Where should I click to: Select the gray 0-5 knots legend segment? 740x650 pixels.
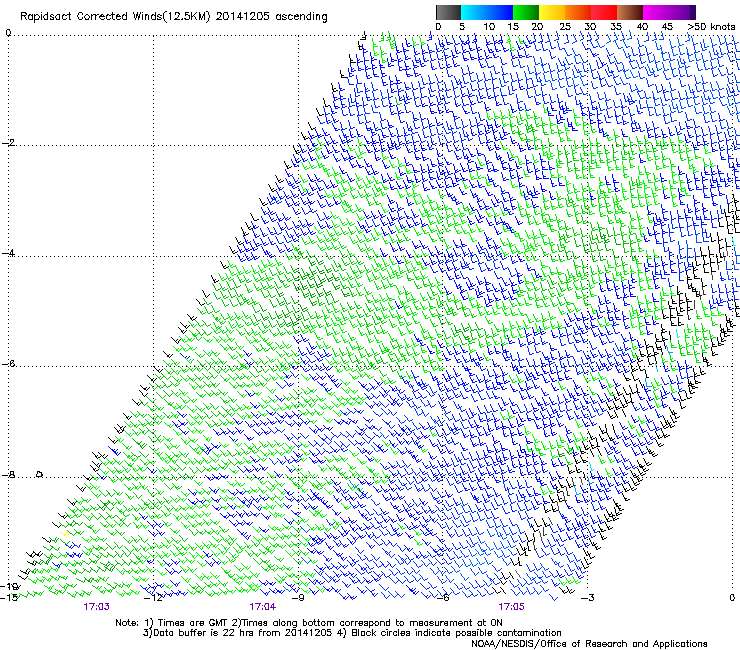point(448,12)
